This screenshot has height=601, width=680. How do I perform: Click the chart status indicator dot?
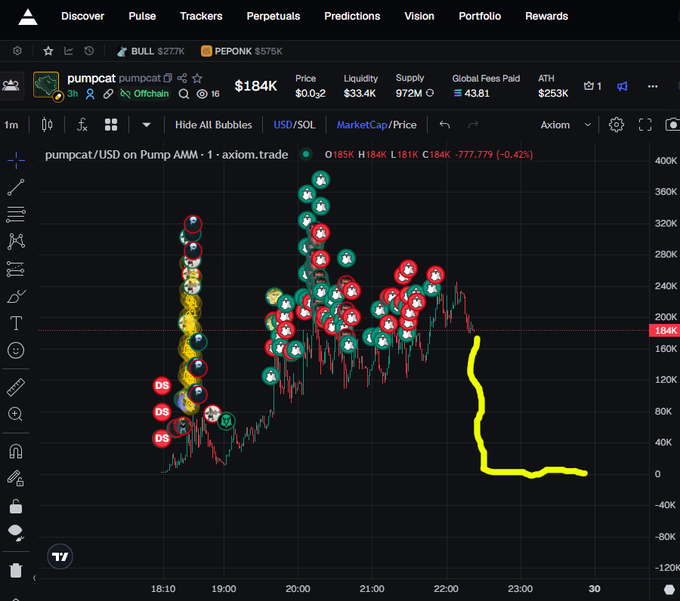306,154
